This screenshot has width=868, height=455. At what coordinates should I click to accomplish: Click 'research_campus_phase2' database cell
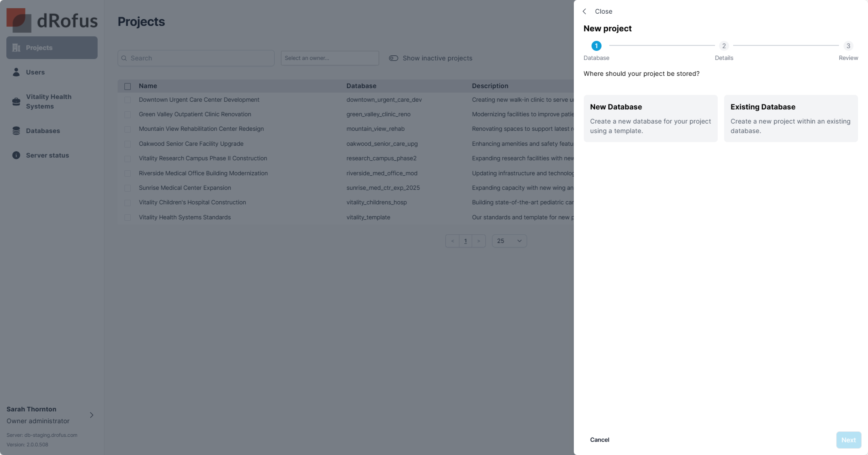pyautogui.click(x=381, y=158)
